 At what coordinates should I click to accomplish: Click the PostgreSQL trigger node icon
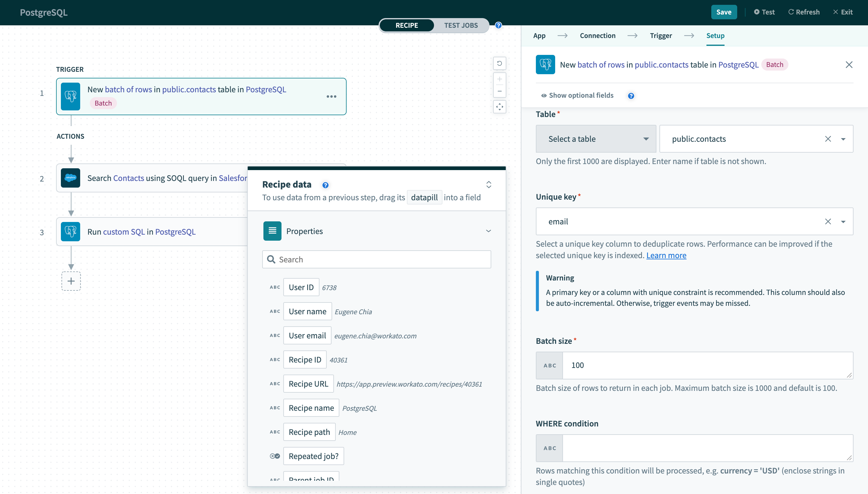coord(71,96)
